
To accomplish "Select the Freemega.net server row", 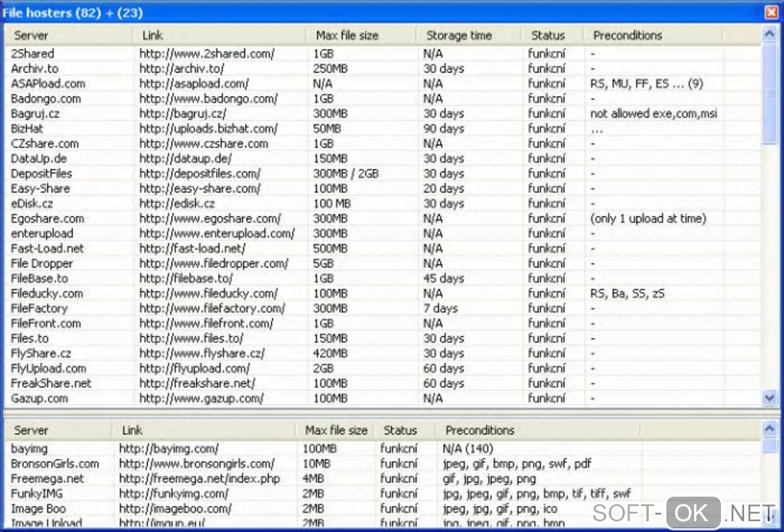I will point(384,478).
